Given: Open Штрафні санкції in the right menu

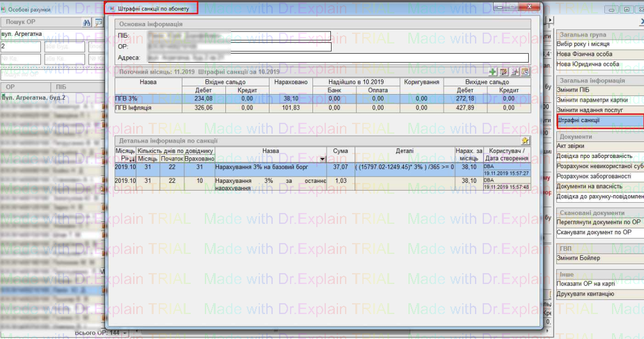Looking at the screenshot, I should 599,120.
